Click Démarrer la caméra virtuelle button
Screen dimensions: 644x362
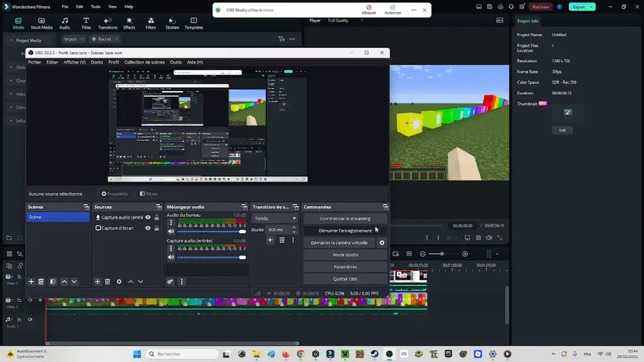coord(339,243)
